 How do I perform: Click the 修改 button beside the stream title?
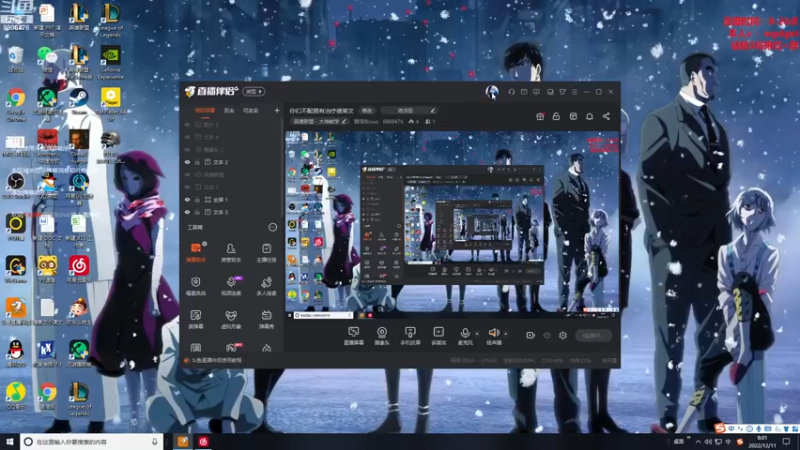(367, 110)
